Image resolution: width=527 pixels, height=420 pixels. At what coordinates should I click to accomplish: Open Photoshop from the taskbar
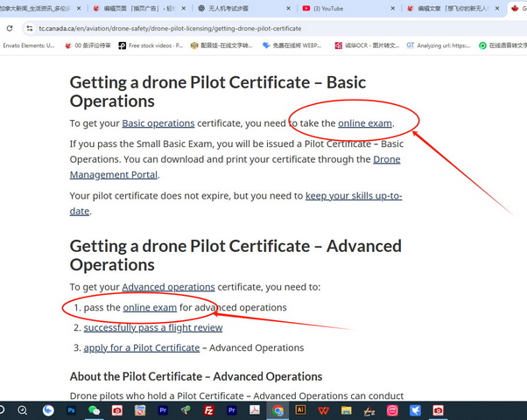tap(72, 410)
